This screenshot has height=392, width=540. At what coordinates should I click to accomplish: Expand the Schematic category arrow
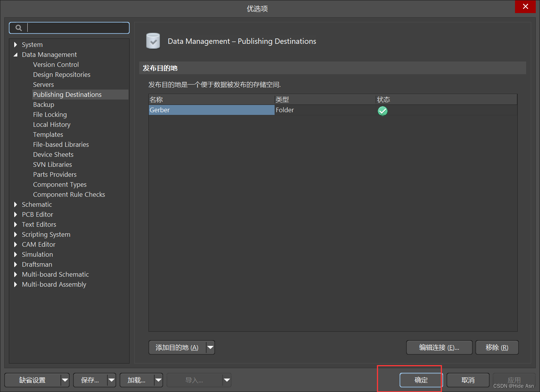(15, 204)
